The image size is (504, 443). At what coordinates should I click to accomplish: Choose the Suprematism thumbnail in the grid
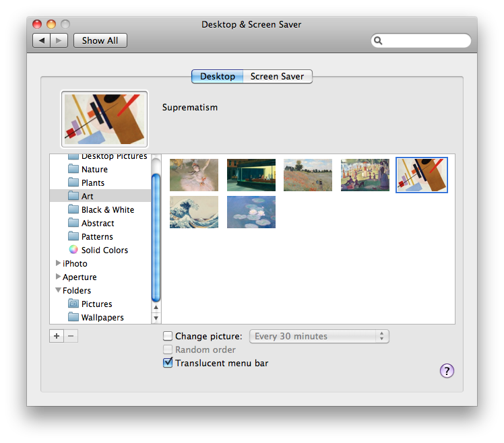[422, 175]
